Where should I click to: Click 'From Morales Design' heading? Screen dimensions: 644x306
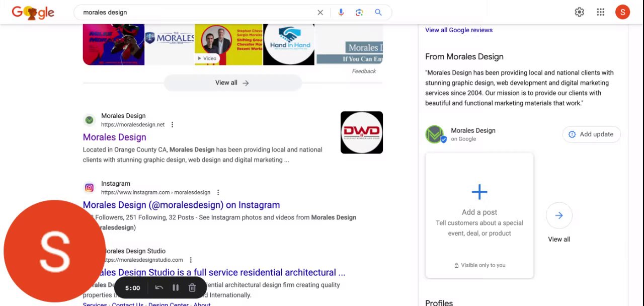tap(464, 57)
